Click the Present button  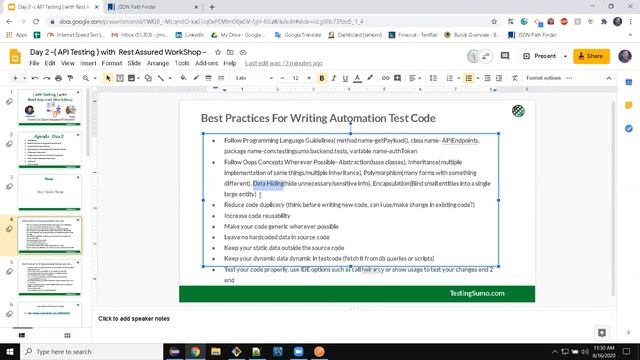(x=540, y=56)
